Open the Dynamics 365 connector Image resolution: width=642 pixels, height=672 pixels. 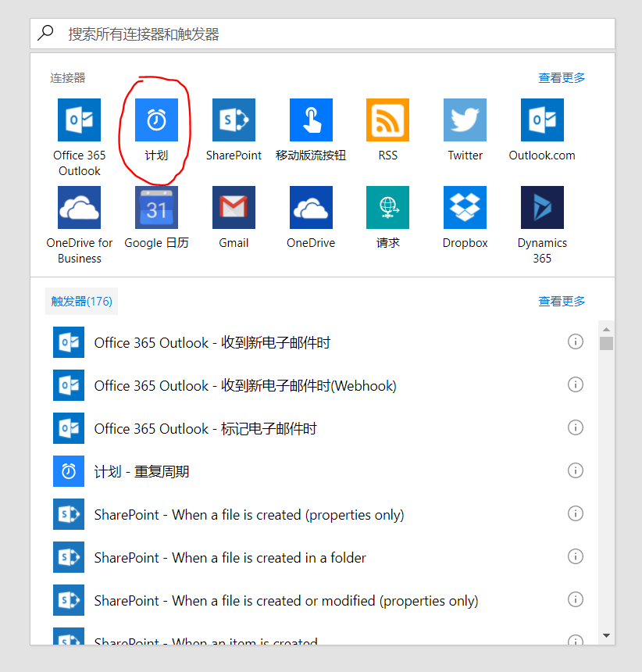click(542, 207)
